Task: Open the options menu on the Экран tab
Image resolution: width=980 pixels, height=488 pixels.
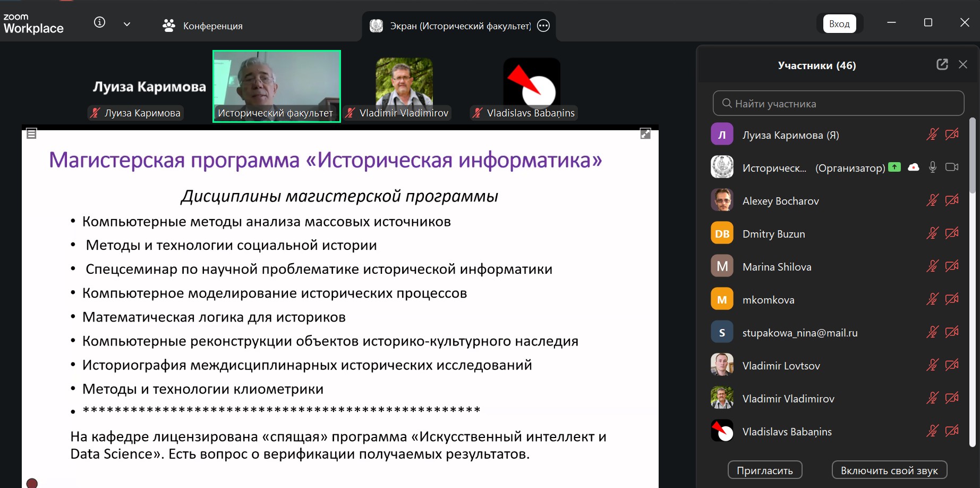Action: tap(543, 26)
